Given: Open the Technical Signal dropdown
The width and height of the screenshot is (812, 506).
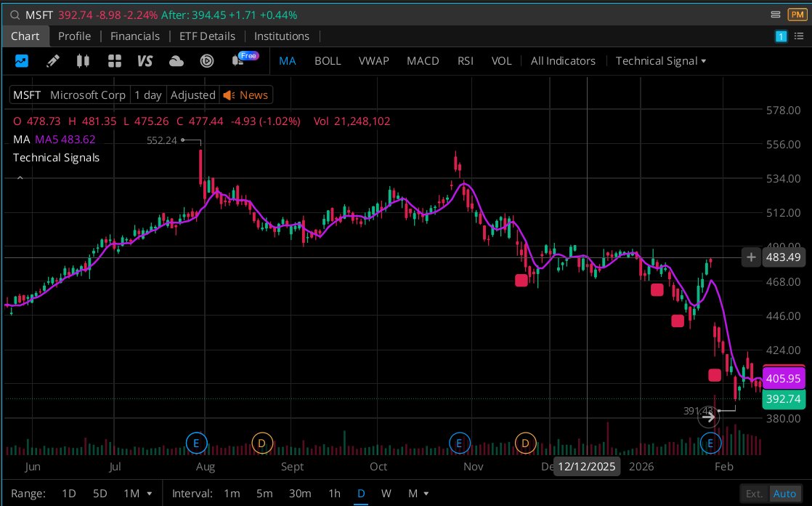Looking at the screenshot, I should click(x=661, y=61).
